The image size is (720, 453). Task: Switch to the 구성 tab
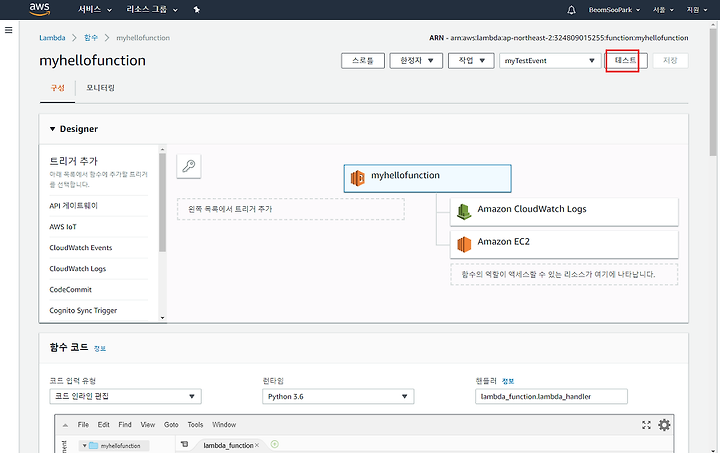click(x=57, y=88)
